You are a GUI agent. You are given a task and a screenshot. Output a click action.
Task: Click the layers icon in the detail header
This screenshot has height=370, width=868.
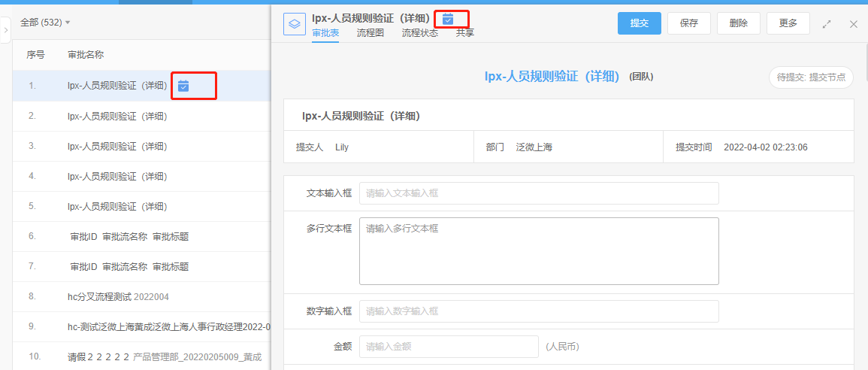(295, 23)
